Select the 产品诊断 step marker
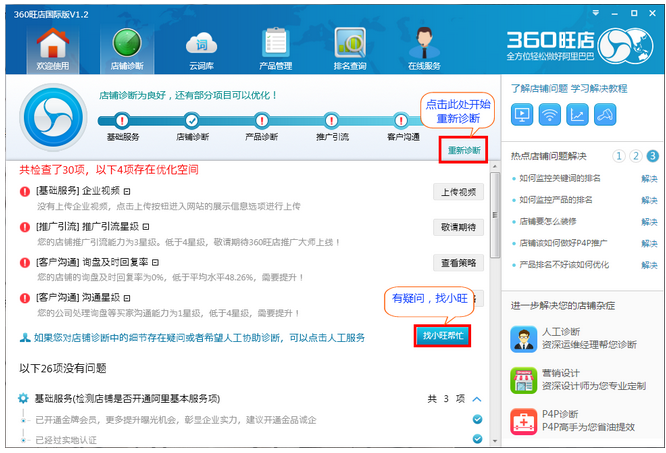This screenshot has height=453, width=666. pos(262,121)
